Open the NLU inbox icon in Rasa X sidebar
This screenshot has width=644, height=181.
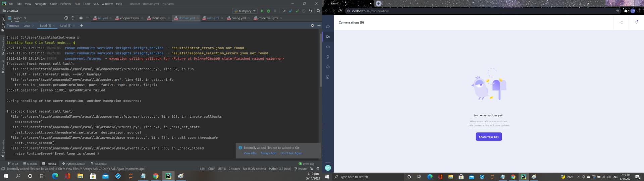tap(328, 47)
